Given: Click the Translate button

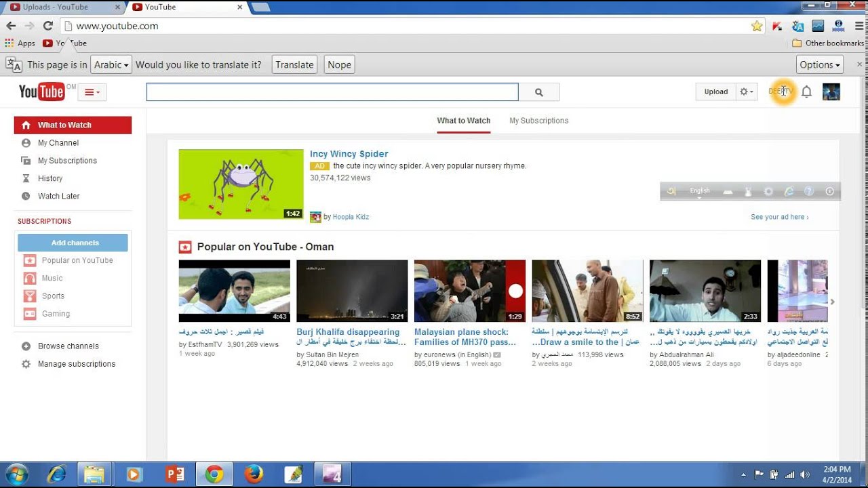Looking at the screenshot, I should [x=294, y=64].
